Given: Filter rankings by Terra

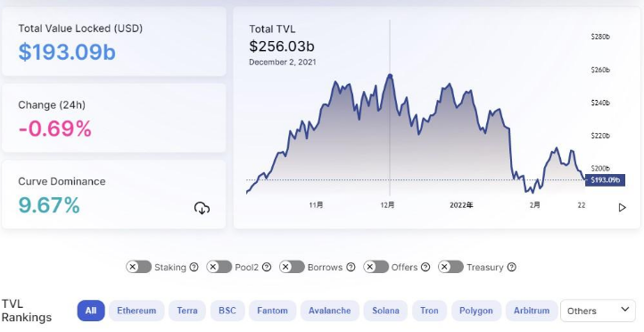Looking at the screenshot, I should 187,311.
